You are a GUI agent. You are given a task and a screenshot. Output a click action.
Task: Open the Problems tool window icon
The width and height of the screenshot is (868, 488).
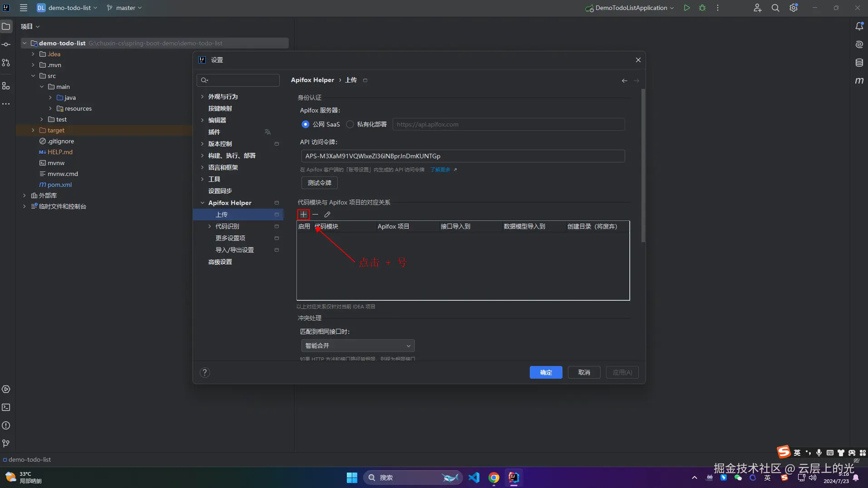(x=6, y=425)
